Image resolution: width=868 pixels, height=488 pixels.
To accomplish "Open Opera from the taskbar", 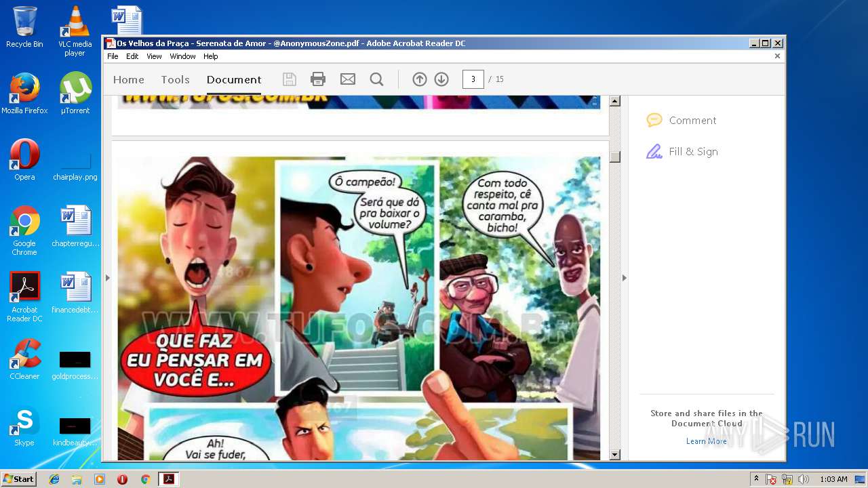I will (122, 479).
